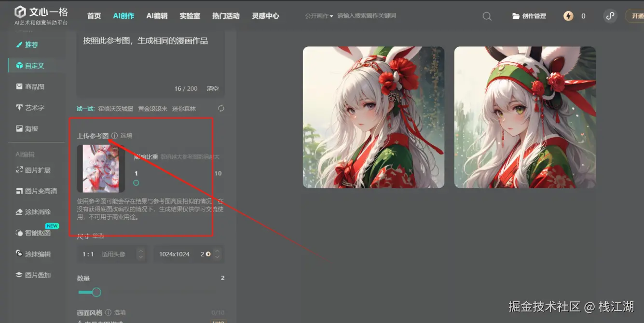This screenshot has width=644, height=323.
Task: Try the 黄金滚滚来 suggestion
Action: (x=152, y=109)
